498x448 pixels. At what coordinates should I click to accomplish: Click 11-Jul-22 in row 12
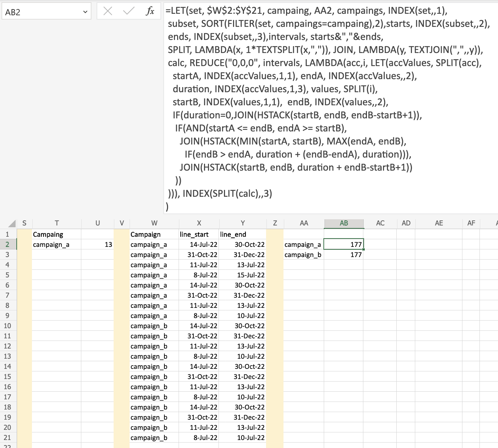(x=199, y=346)
